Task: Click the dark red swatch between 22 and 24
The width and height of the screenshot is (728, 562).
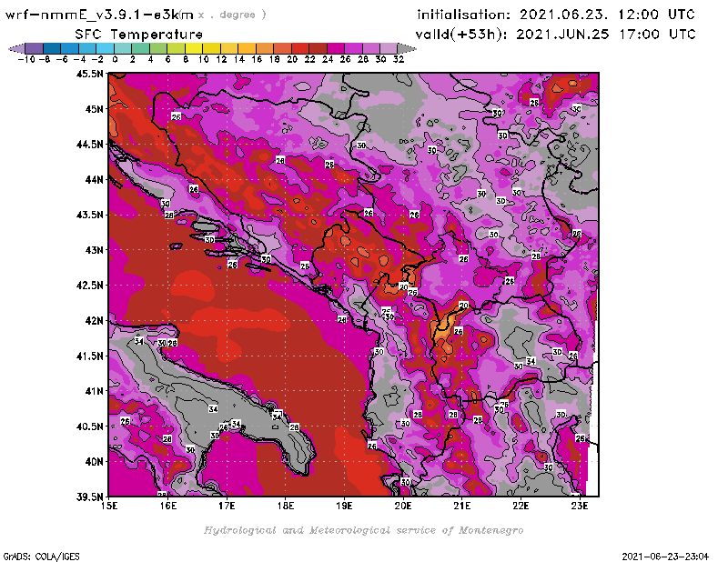Action: pos(318,48)
